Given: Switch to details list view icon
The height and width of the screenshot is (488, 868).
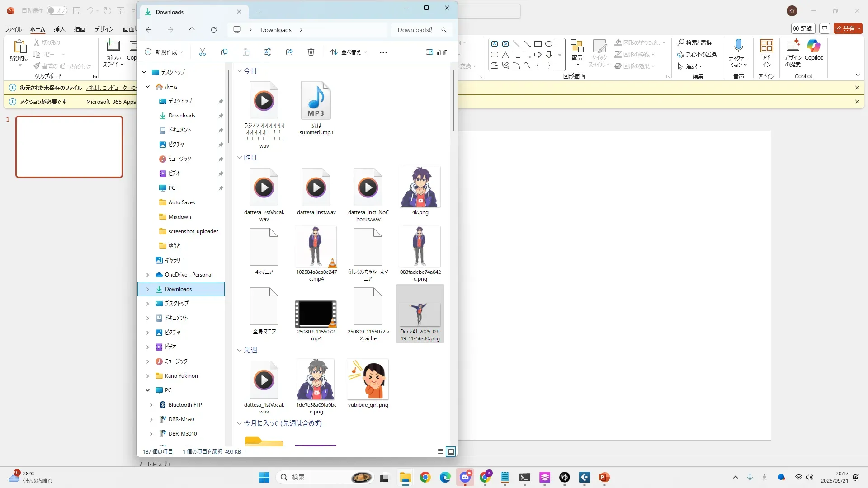Looking at the screenshot, I should 441,451.
